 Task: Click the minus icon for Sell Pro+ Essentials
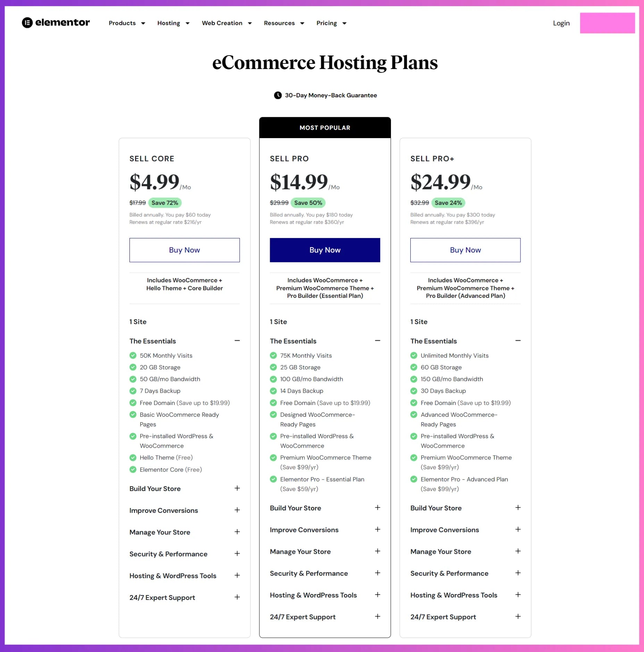(x=518, y=341)
